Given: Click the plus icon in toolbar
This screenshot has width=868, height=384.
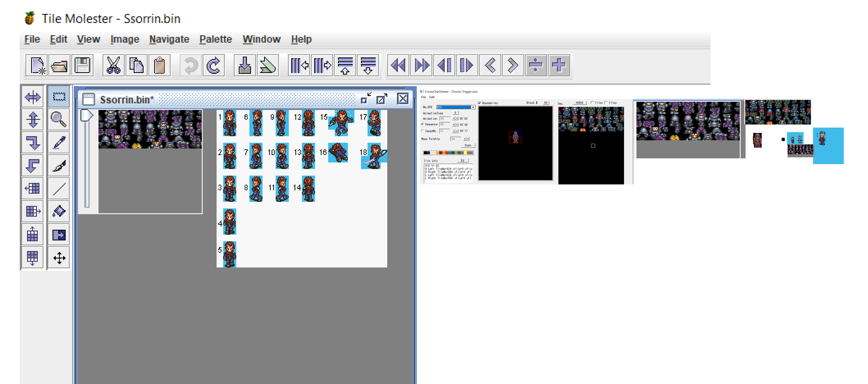Looking at the screenshot, I should pos(559,65).
